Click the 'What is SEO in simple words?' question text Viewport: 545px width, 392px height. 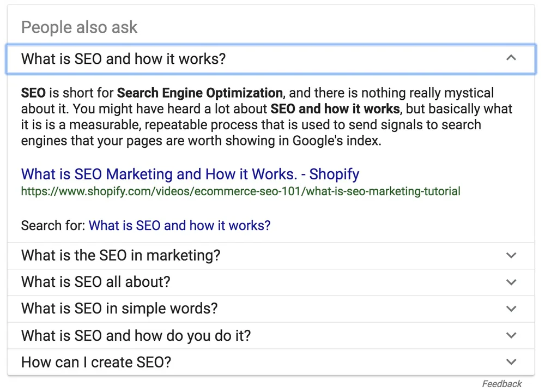pos(119,309)
